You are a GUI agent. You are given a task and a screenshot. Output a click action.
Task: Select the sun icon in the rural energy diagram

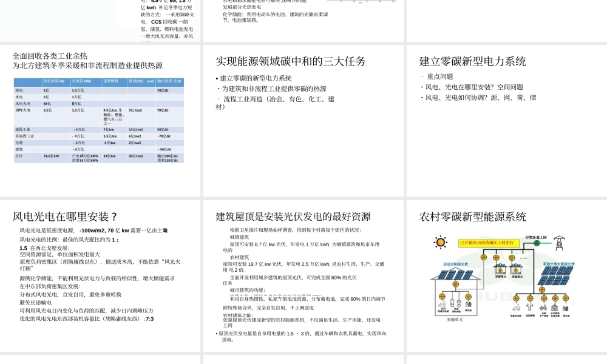click(x=440, y=243)
